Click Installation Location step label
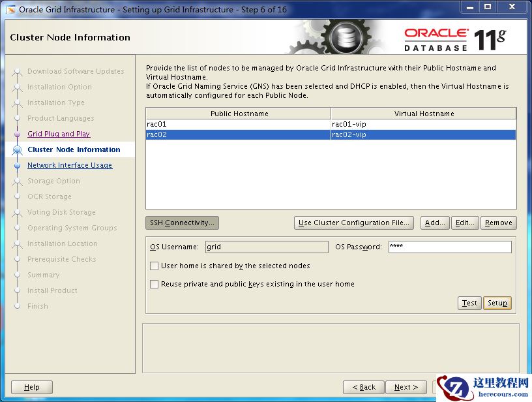Viewport: 532px width, 402px height. click(x=63, y=243)
